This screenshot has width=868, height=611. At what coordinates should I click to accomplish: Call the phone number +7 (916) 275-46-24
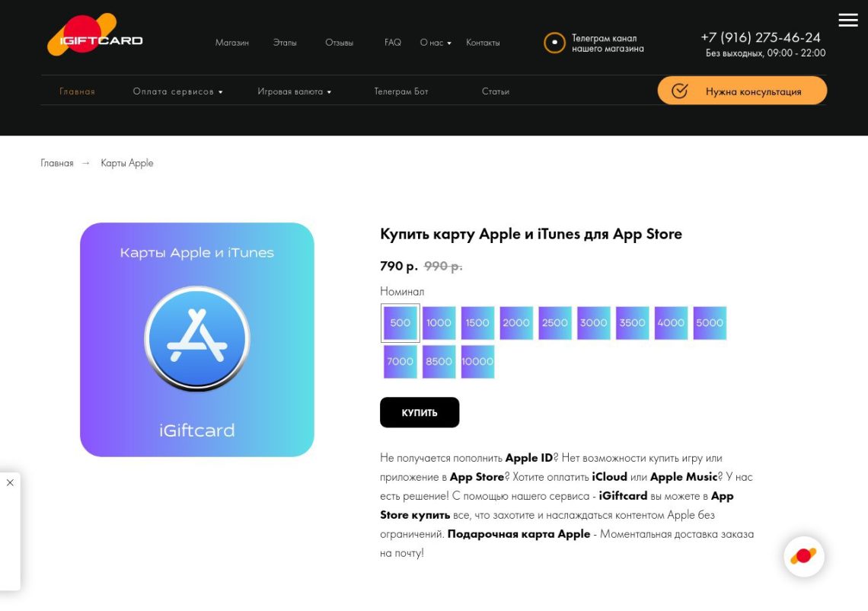click(x=761, y=37)
